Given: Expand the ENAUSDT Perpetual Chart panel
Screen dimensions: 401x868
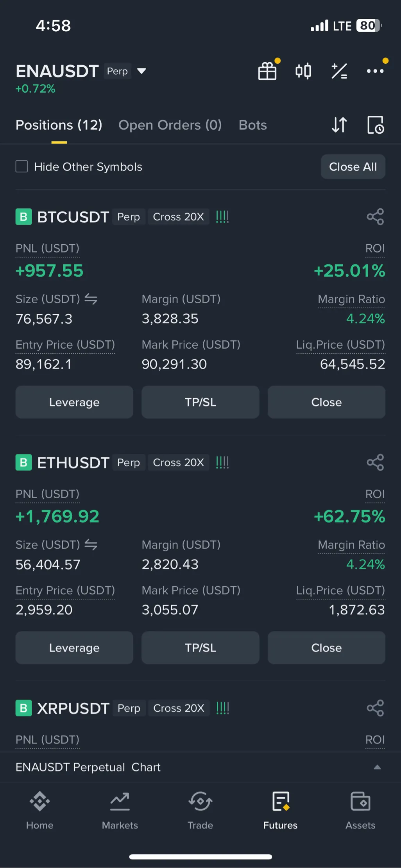Looking at the screenshot, I should click(377, 767).
